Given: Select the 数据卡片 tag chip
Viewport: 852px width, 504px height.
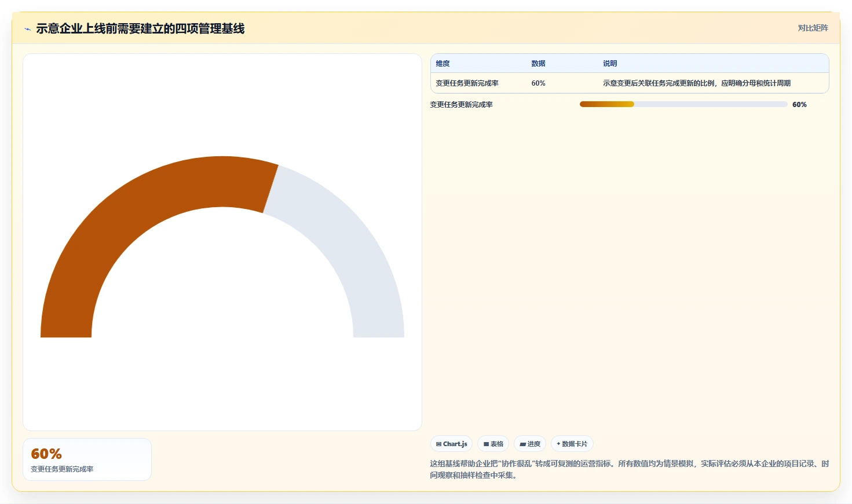Looking at the screenshot, I should tap(572, 444).
